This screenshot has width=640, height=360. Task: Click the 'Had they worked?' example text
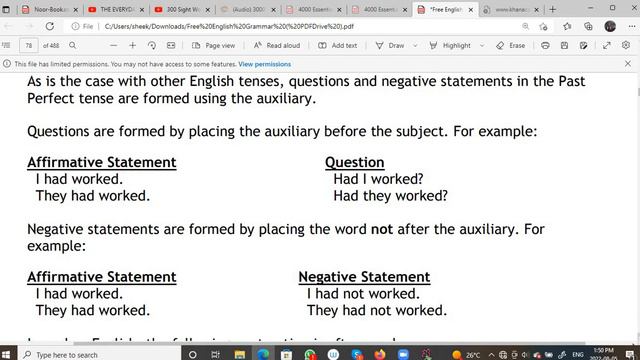coord(390,196)
